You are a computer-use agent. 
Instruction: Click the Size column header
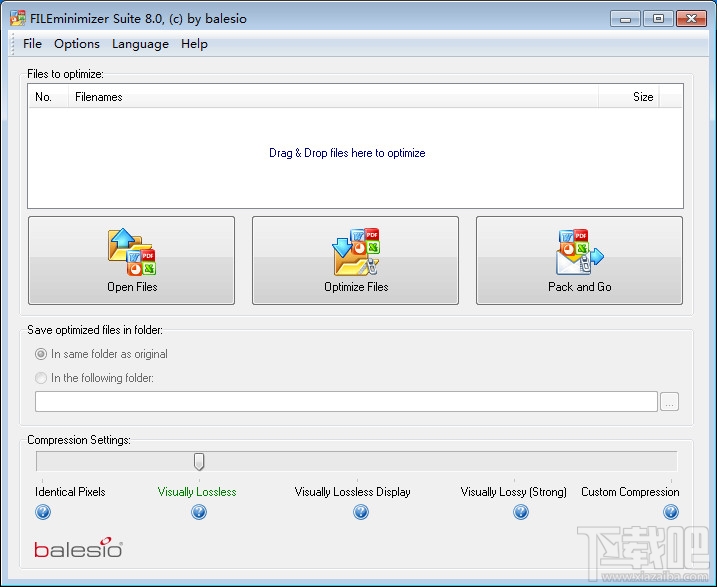pos(628,96)
